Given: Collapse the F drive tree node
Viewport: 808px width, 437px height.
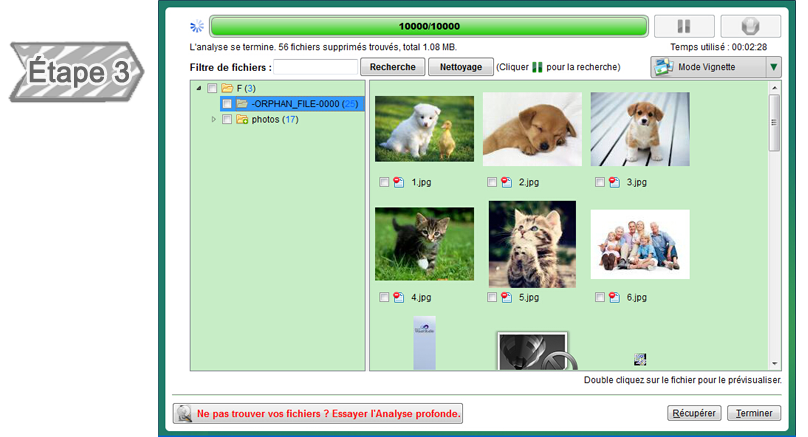Looking at the screenshot, I should tap(198, 88).
